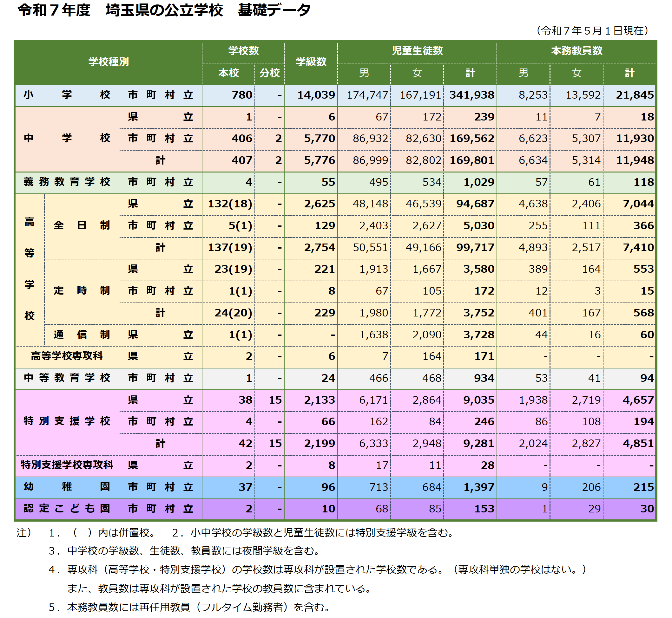Image resolution: width=672 pixels, height=618 pixels.
Task: Click the 分校 subheader cell
Action: (x=269, y=73)
